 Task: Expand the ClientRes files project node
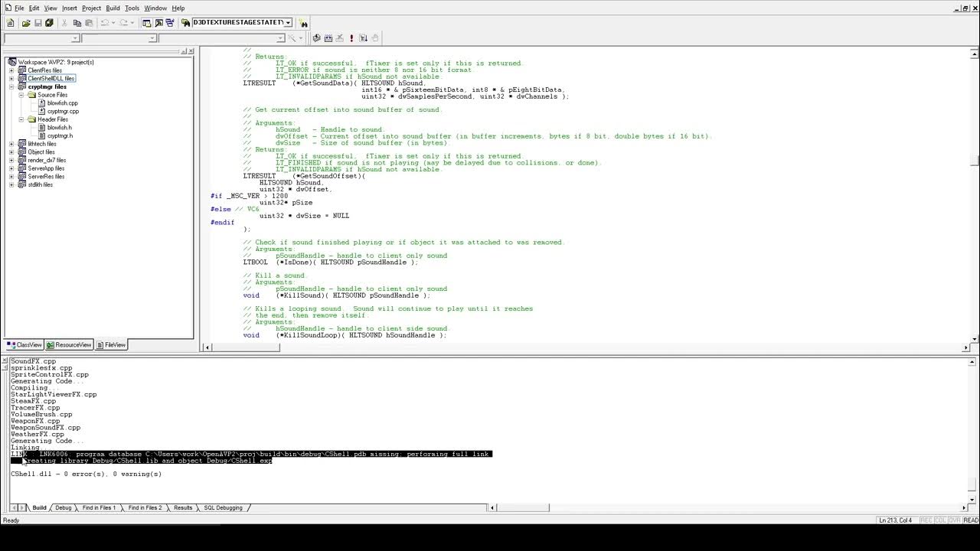[x=11, y=70]
